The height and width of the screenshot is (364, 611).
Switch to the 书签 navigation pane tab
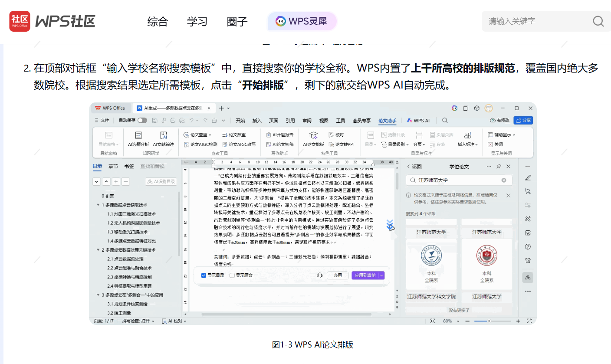[129, 167]
